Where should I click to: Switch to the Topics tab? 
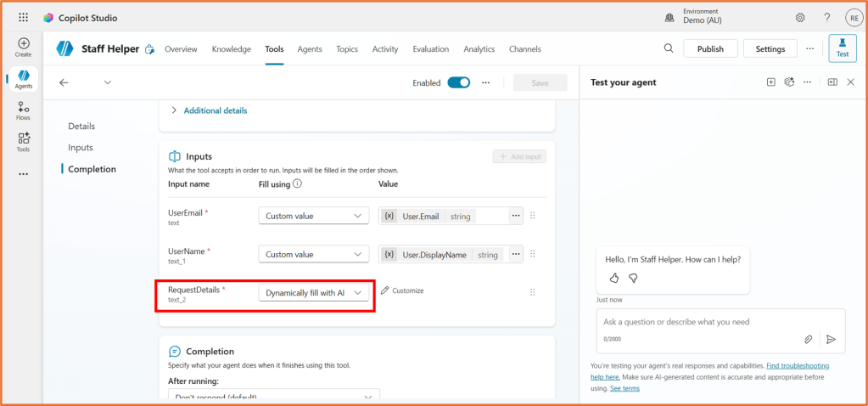point(346,49)
